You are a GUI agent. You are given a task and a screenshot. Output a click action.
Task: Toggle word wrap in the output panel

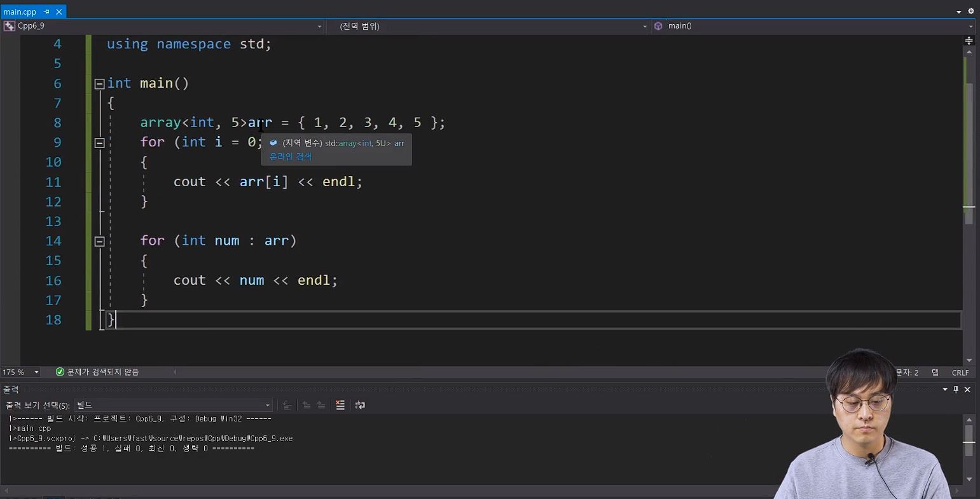360,405
